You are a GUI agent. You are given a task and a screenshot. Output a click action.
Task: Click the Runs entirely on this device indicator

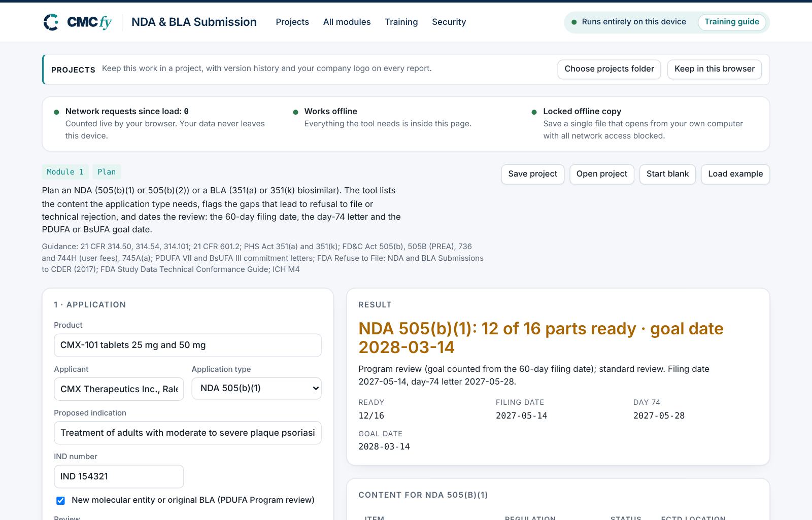pos(629,22)
